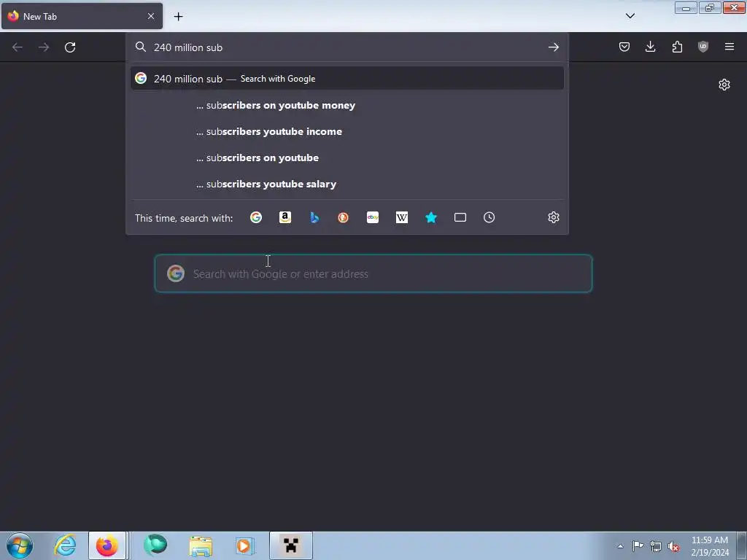
Task: Open the list all tabs chevron
Action: tap(630, 16)
